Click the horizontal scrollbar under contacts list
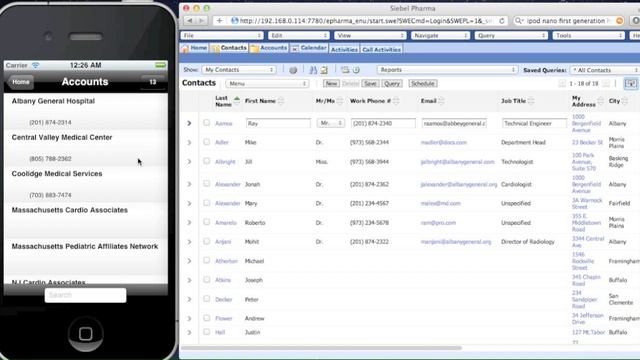Image resolution: width=640 pixels, height=360 pixels. tap(321, 348)
